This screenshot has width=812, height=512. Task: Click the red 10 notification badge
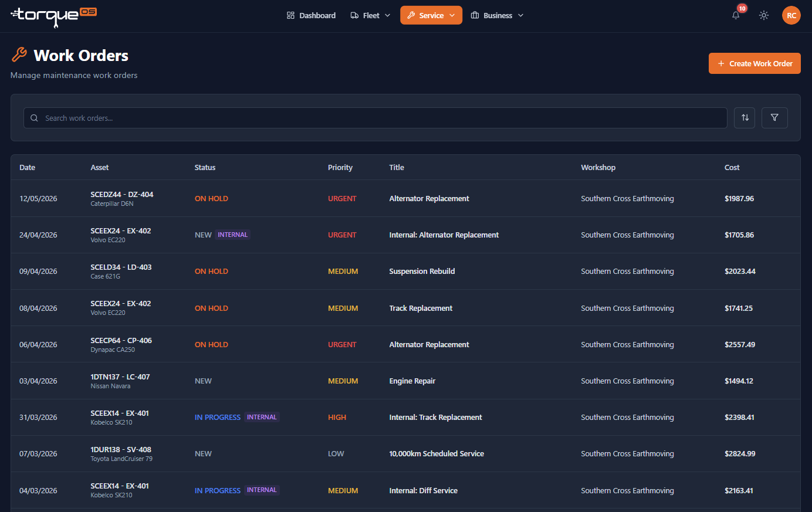point(742,8)
